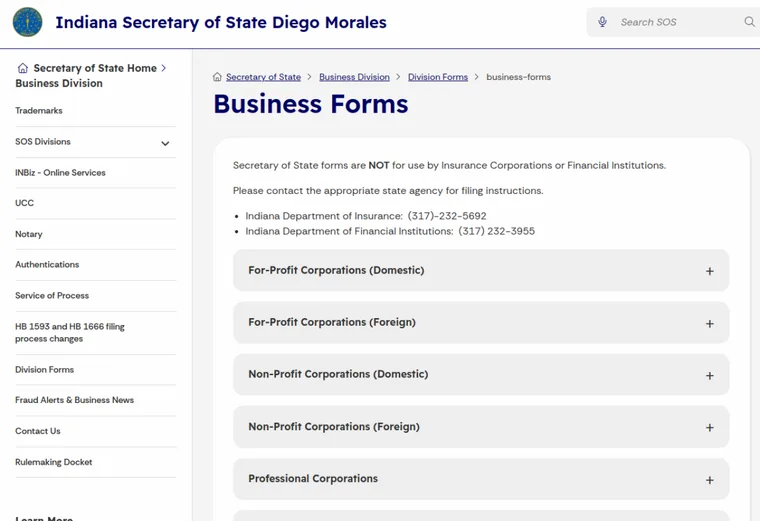Open INBiz - Online Services

60,173
